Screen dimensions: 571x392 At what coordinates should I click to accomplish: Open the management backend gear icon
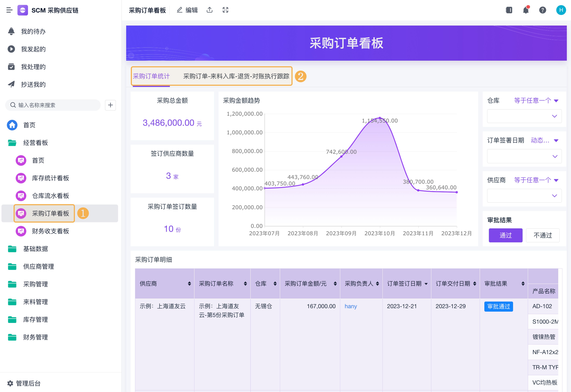pyautogui.click(x=10, y=383)
